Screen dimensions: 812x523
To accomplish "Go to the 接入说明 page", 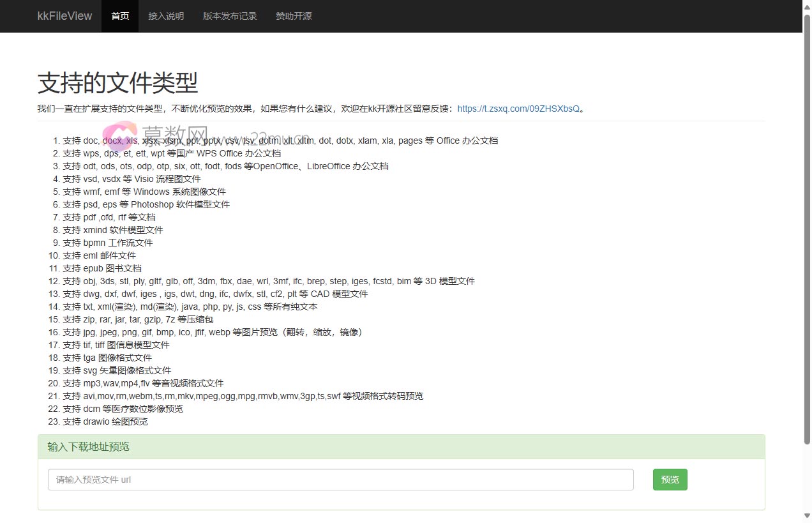I will coord(166,16).
